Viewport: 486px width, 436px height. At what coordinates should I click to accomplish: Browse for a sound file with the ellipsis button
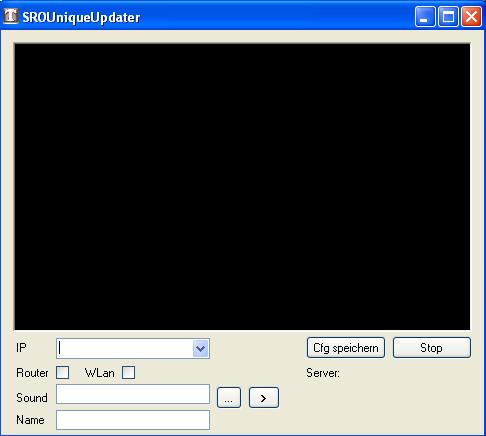tap(229, 398)
